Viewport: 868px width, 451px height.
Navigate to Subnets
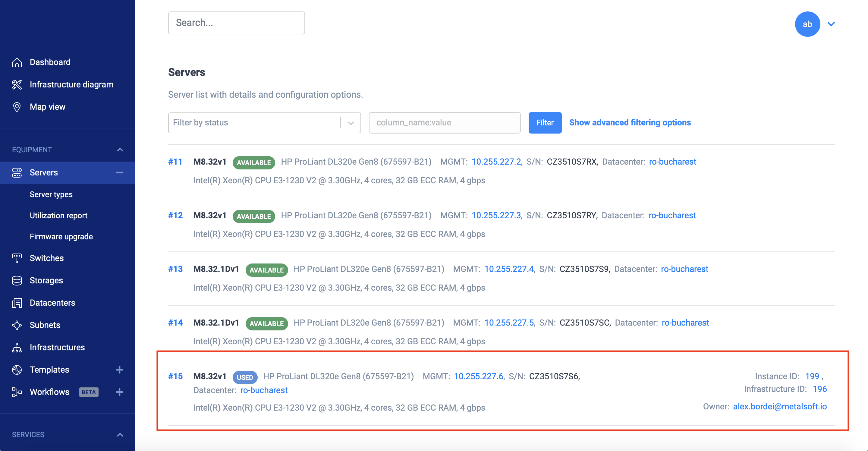(x=45, y=325)
